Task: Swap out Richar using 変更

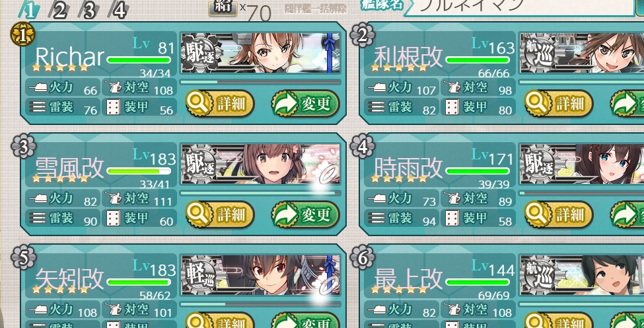Action: (x=306, y=104)
